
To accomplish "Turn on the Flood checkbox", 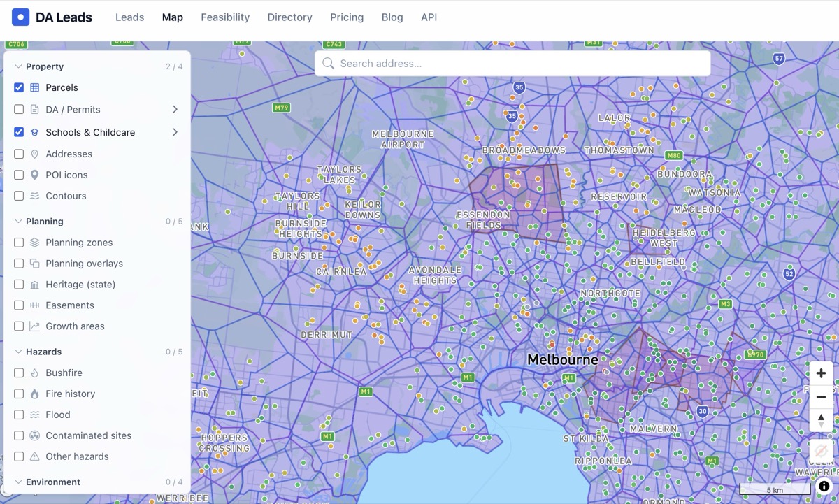I will pos(19,415).
